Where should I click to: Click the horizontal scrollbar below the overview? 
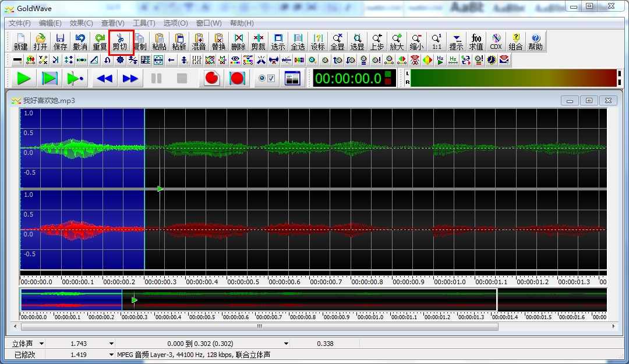(260, 327)
